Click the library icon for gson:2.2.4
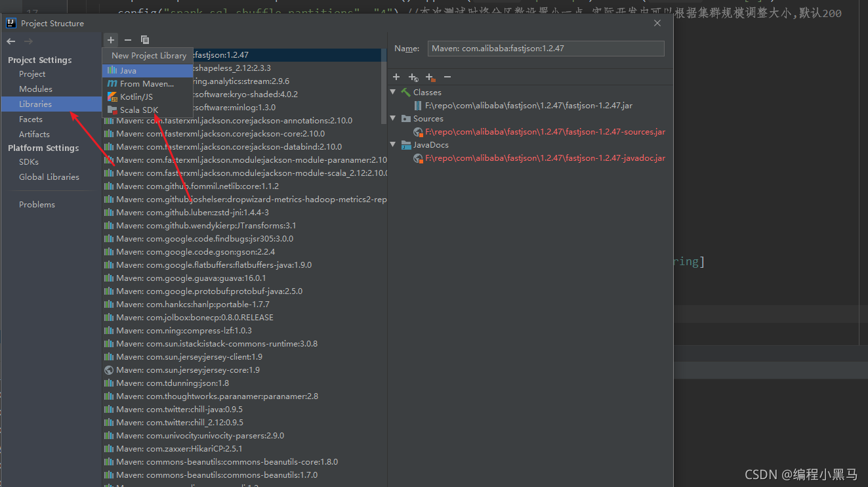Viewport: 868px width, 487px height. click(109, 251)
